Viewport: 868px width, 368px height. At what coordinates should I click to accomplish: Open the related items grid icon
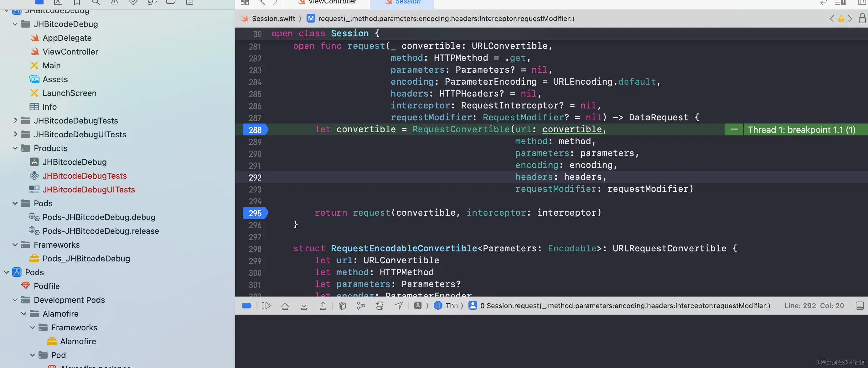[x=245, y=3]
